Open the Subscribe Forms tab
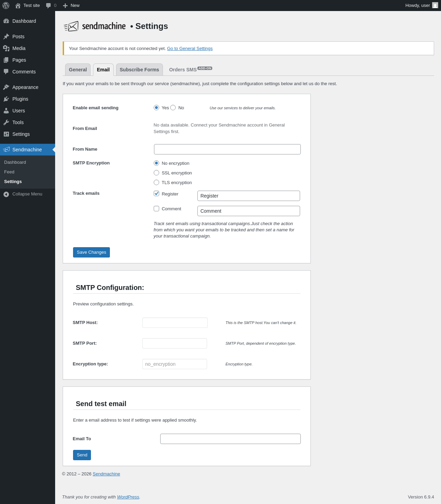Viewport: 441px width, 504px height. pyautogui.click(x=140, y=70)
